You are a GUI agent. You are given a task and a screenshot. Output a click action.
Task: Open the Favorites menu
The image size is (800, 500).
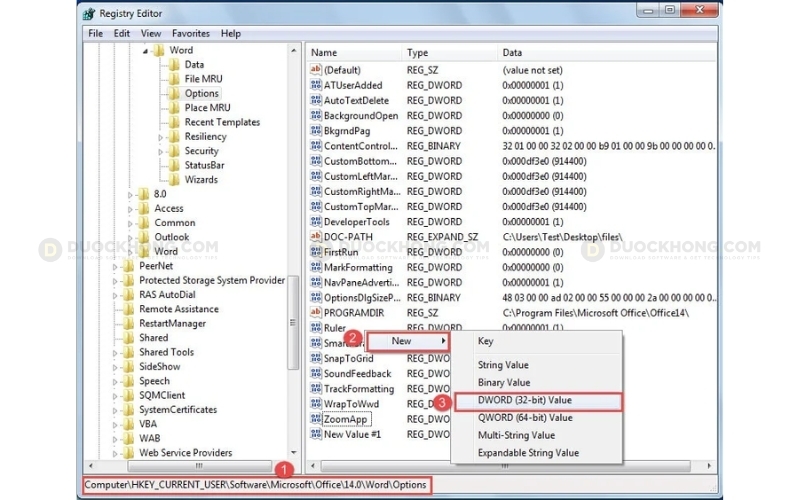(191, 33)
